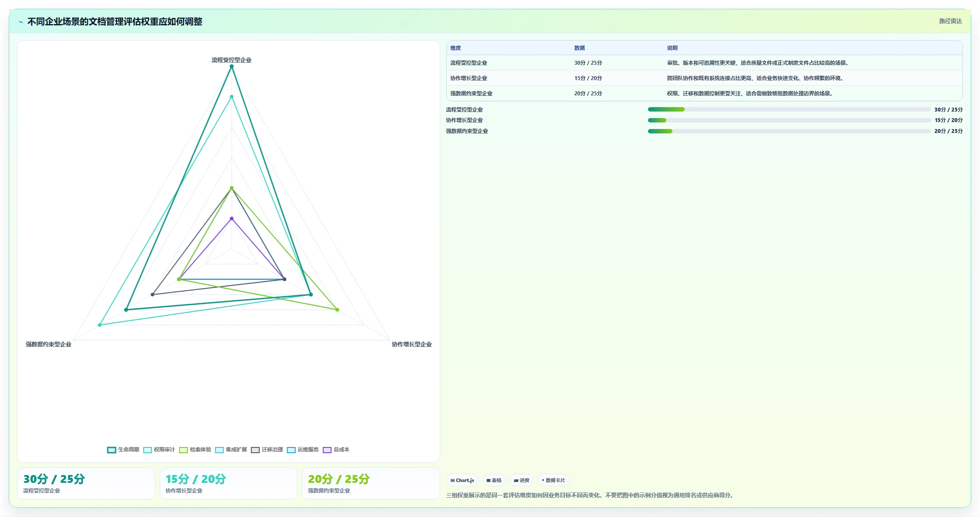The width and height of the screenshot is (980, 517).
Task: Toggle the 总成本 legend dataset
Action: coord(336,450)
